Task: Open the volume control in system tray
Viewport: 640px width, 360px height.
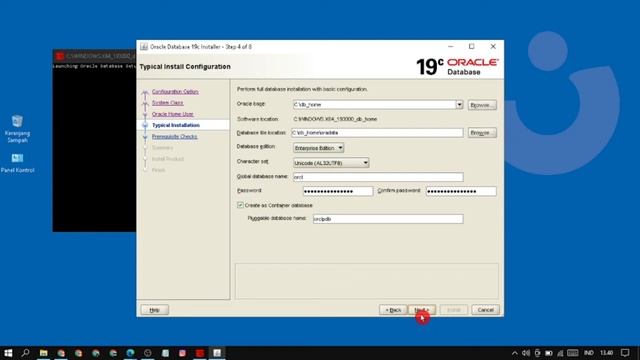Action: click(526, 353)
